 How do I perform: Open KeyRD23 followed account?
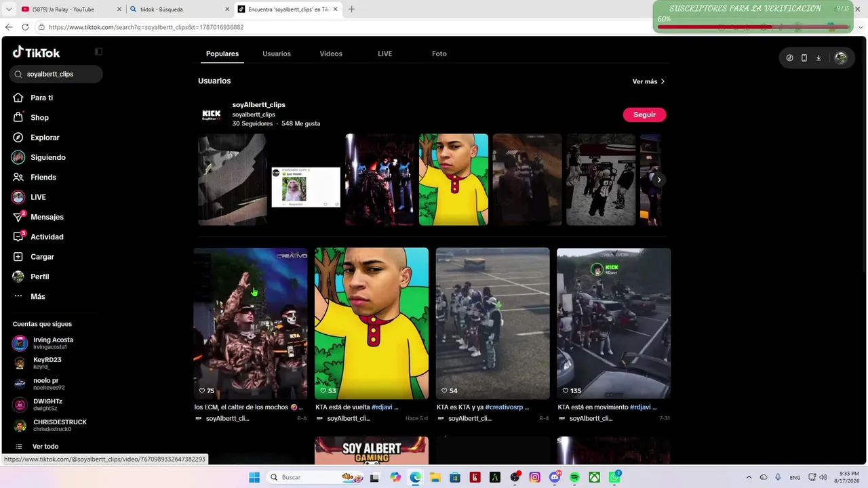tap(47, 363)
